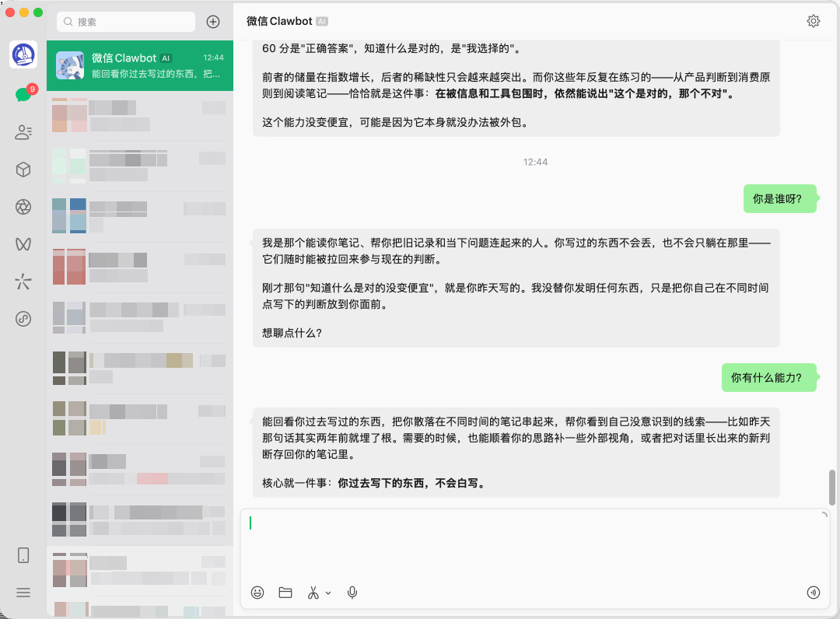The width and height of the screenshot is (840, 619).
Task: Click the scissors screenshot tool
Action: (x=313, y=593)
